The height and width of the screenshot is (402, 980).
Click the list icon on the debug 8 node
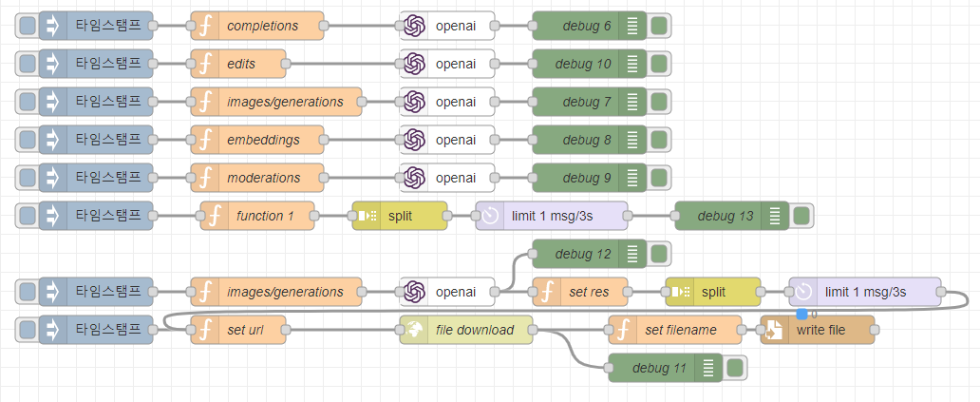tap(632, 140)
